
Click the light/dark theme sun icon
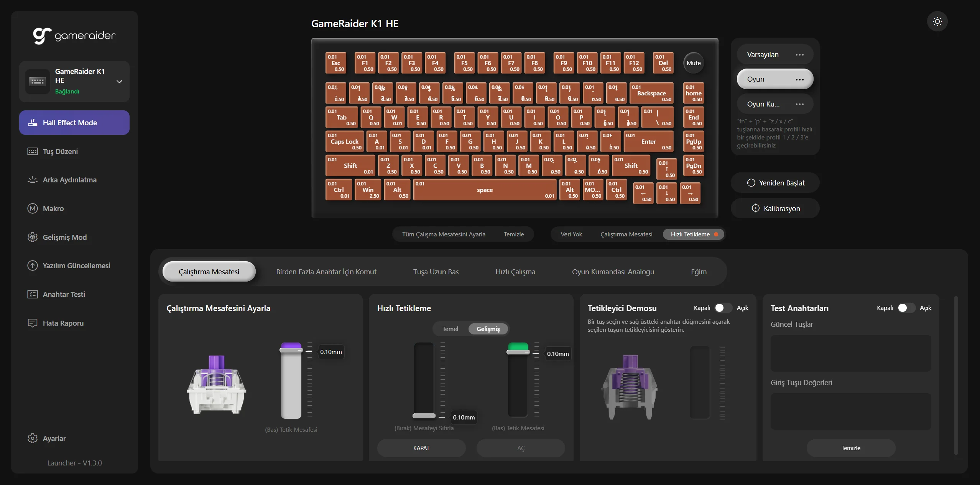pyautogui.click(x=937, y=21)
